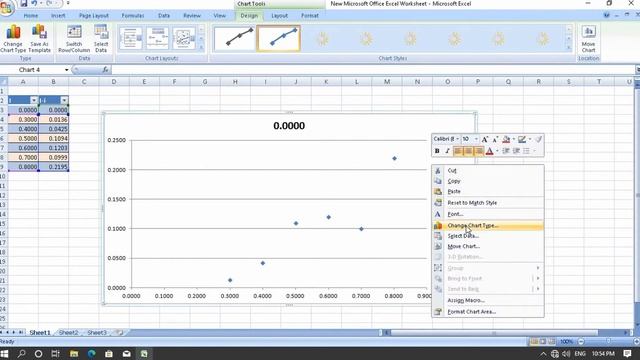Click the Save As Template ribbon icon
The width and height of the screenshot is (640, 360).
click(39, 38)
